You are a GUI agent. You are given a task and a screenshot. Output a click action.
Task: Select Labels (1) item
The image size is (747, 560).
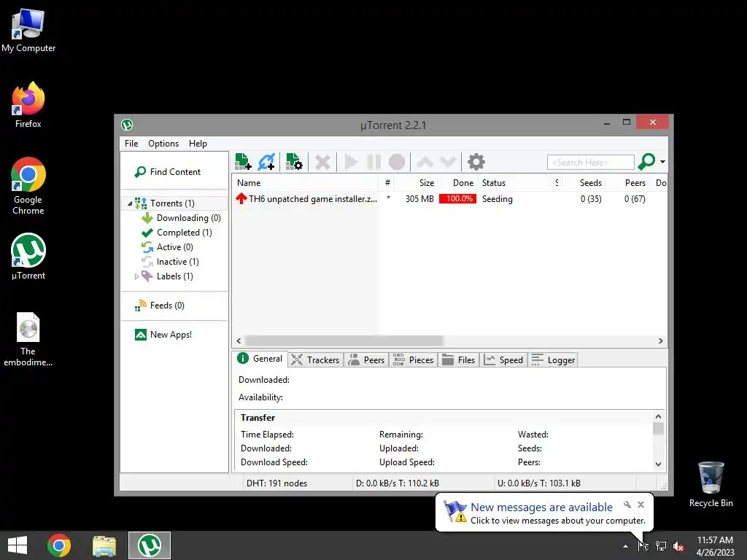(x=167, y=276)
